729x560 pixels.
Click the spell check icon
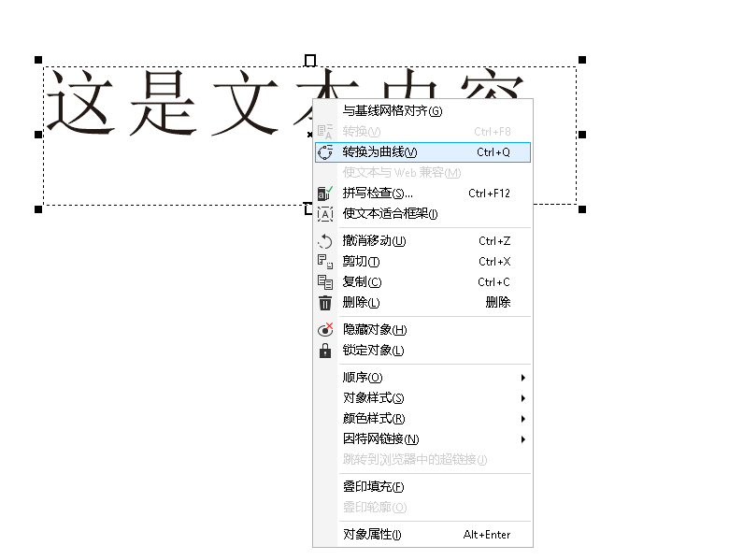pos(325,193)
